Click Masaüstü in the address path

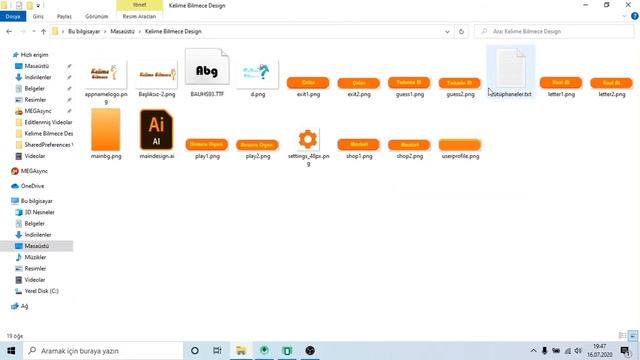122,31
